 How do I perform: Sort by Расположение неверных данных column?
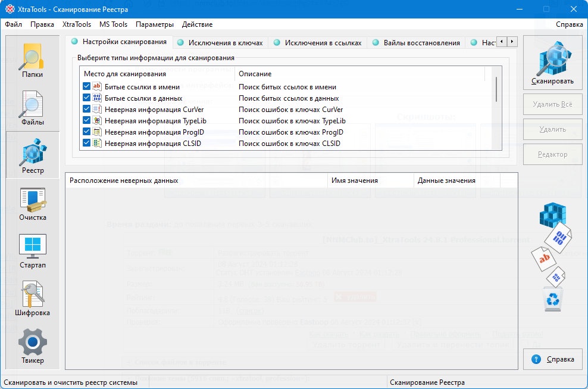click(196, 181)
